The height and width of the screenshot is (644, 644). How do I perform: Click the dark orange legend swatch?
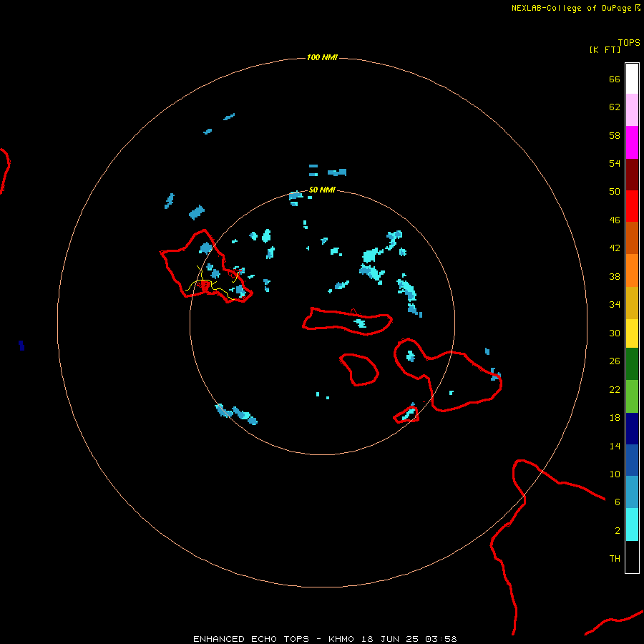pos(632,238)
